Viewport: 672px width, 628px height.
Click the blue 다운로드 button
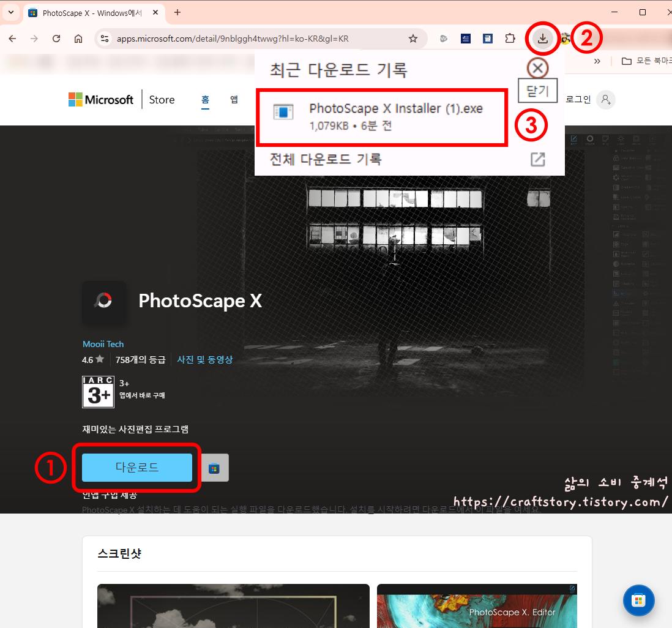(x=137, y=467)
